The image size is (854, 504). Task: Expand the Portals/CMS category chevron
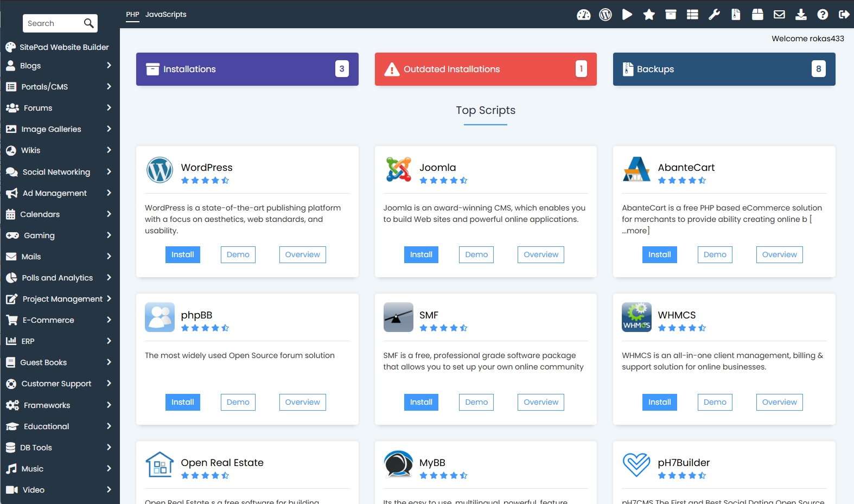pos(109,86)
